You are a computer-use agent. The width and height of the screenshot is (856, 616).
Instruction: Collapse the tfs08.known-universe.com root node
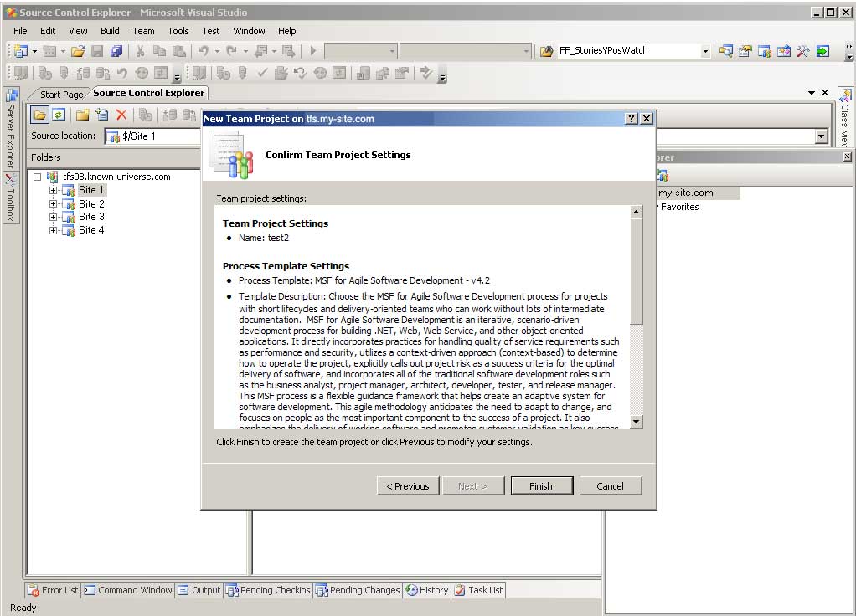click(x=37, y=177)
